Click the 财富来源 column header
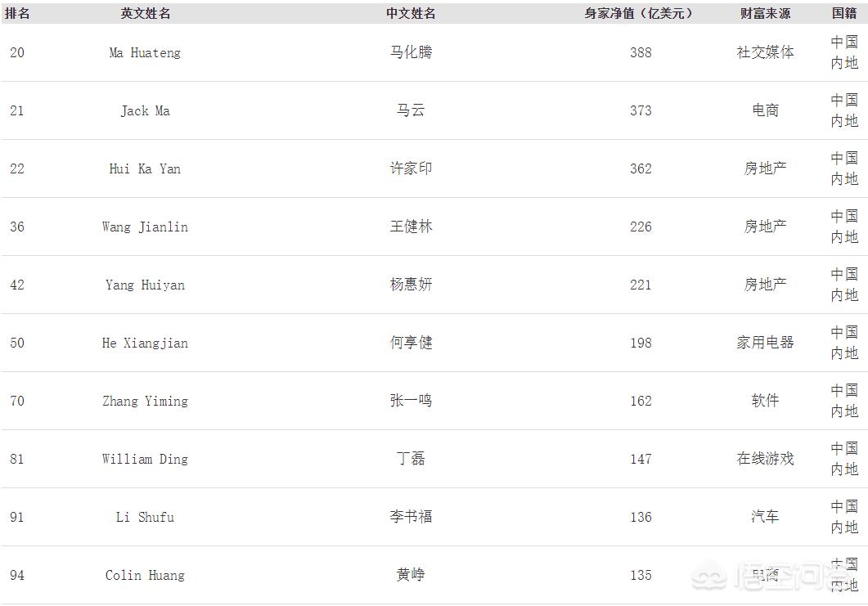 [765, 14]
